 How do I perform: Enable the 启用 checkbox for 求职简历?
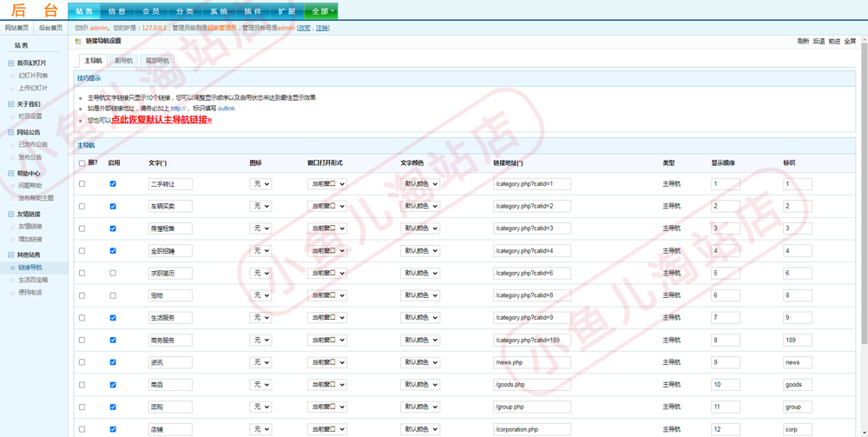pos(113,273)
